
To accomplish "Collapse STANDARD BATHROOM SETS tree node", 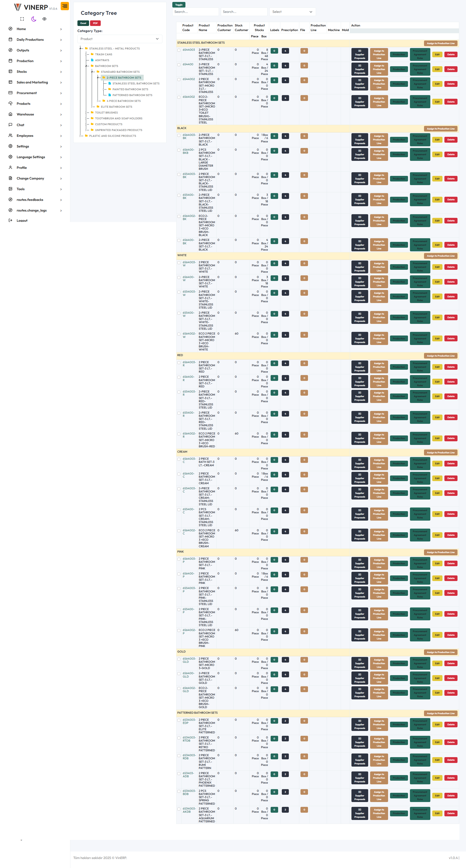I will point(92,72).
